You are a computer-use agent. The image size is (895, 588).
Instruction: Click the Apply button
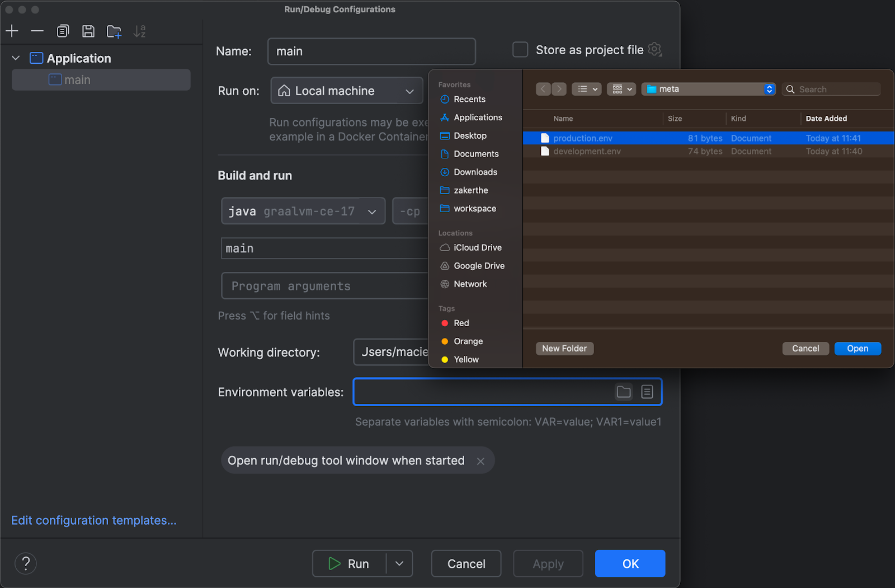coord(548,563)
